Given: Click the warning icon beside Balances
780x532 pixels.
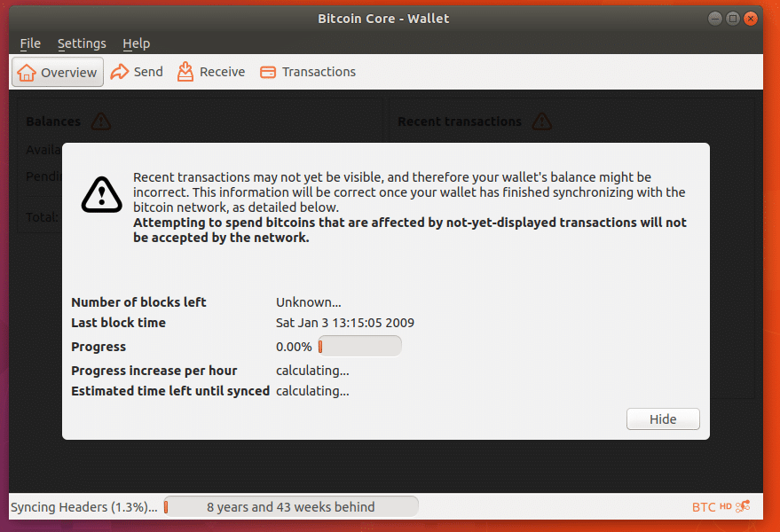Looking at the screenshot, I should [101, 121].
